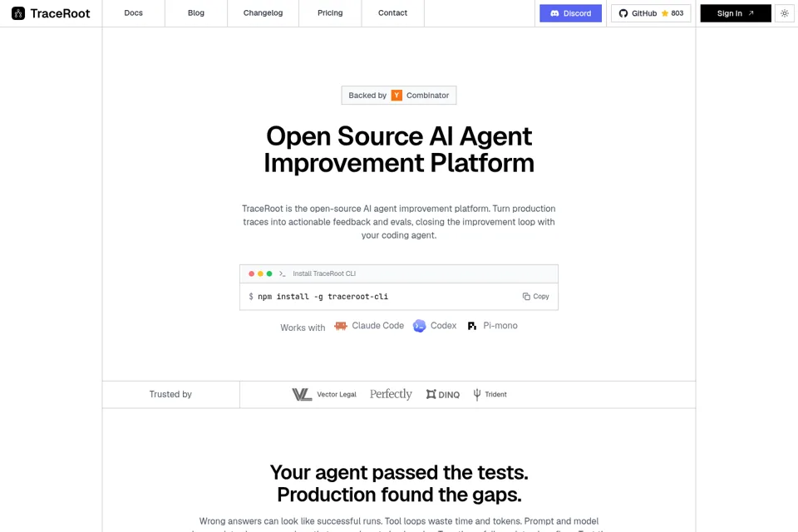Viewport: 798px width, 532px height.
Task: Click the GitHub octocat icon
Action: coord(623,13)
